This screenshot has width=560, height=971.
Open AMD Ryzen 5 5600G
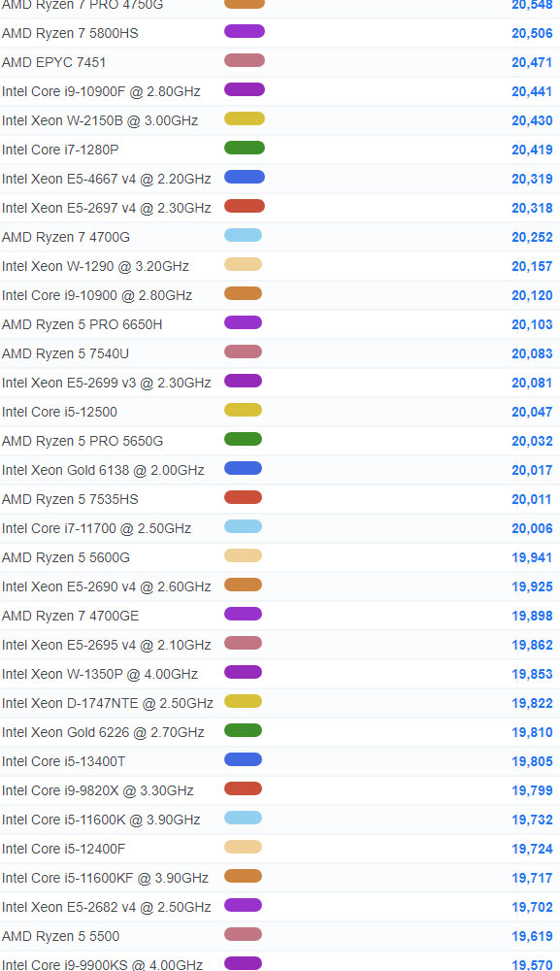tap(66, 557)
